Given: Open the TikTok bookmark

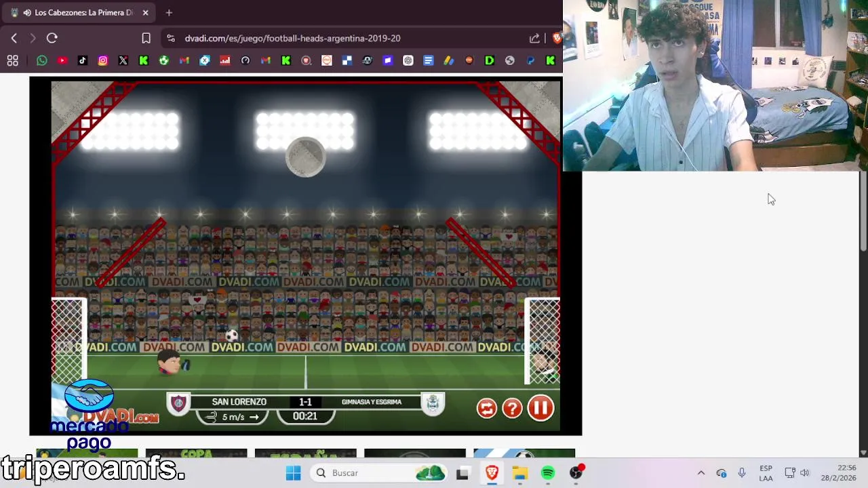Looking at the screenshot, I should (83, 61).
